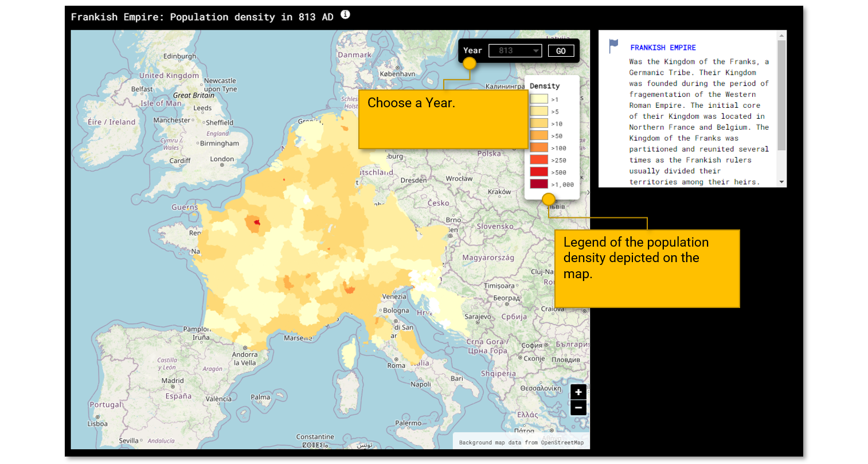
Task: Click the info icon beside the map title
Action: click(x=345, y=14)
